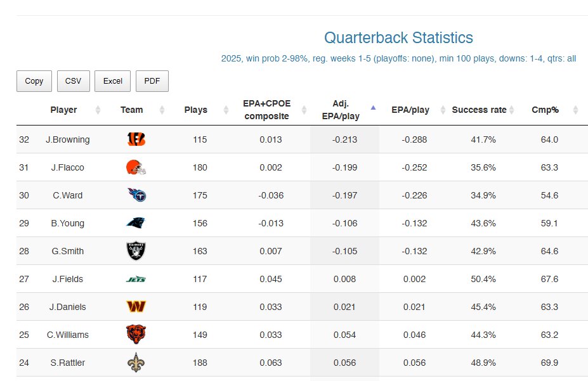The image size is (588, 381).
Task: Export table using Excel button
Action: pos(112,81)
